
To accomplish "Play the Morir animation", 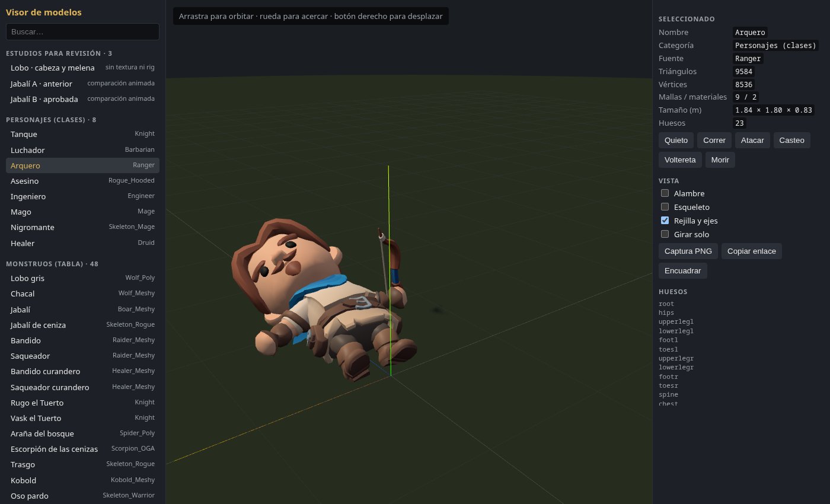I will pos(720,160).
